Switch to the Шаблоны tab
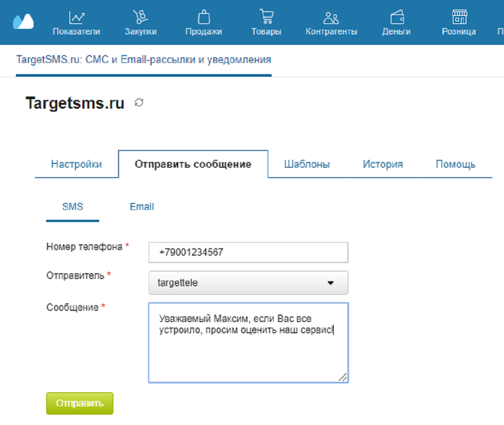This screenshot has width=504, height=425. point(307,164)
